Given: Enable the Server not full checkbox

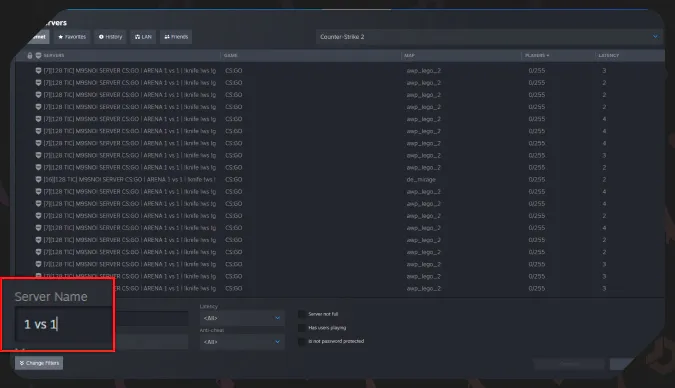Looking at the screenshot, I should coord(302,314).
